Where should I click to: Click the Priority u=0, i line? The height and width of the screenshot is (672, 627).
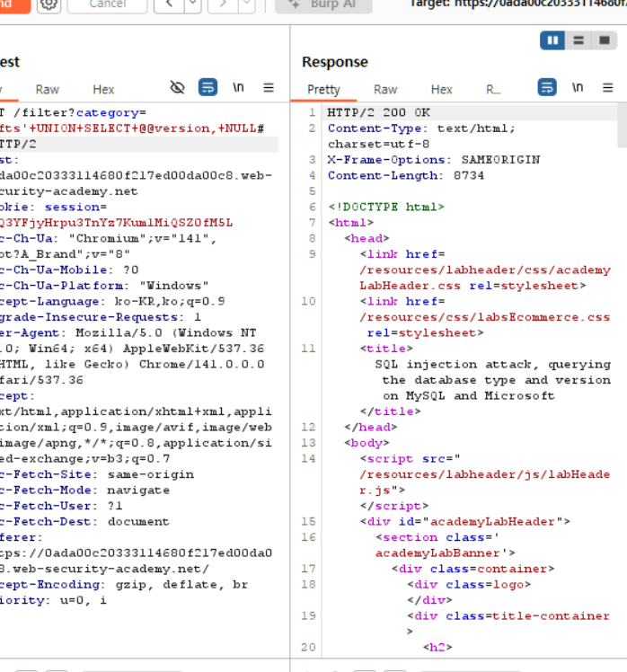(53, 600)
